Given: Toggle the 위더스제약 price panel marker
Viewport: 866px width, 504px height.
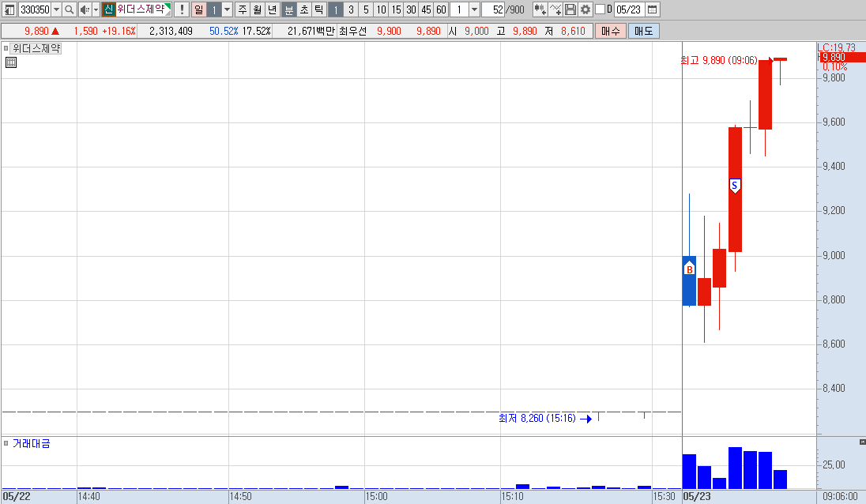Looking at the screenshot, I should 6,48.
